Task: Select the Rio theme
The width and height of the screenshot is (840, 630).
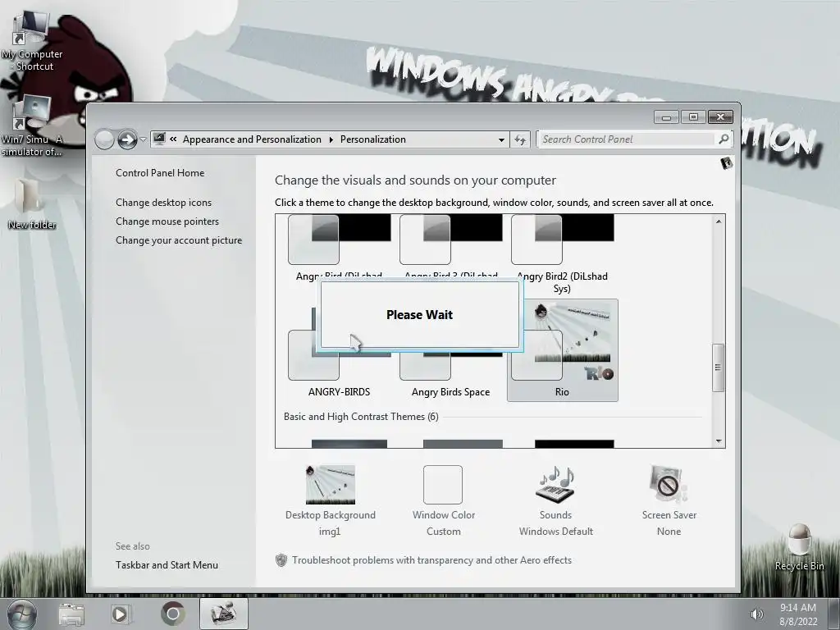Action: (562, 350)
